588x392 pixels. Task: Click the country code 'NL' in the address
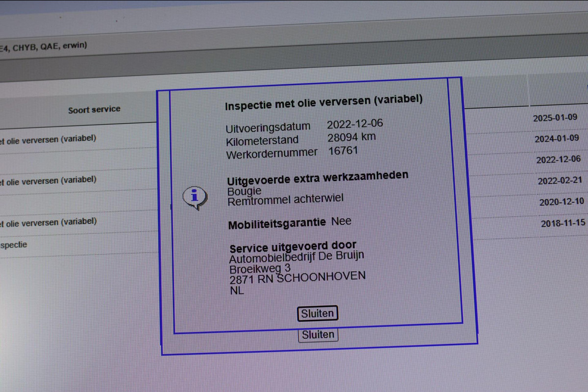point(237,291)
